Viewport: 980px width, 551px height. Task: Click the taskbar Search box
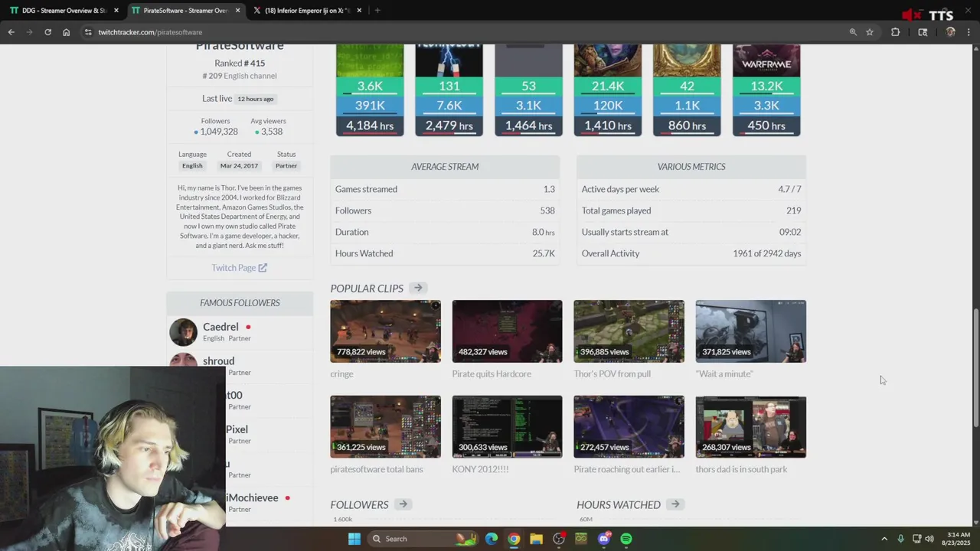[x=423, y=539]
